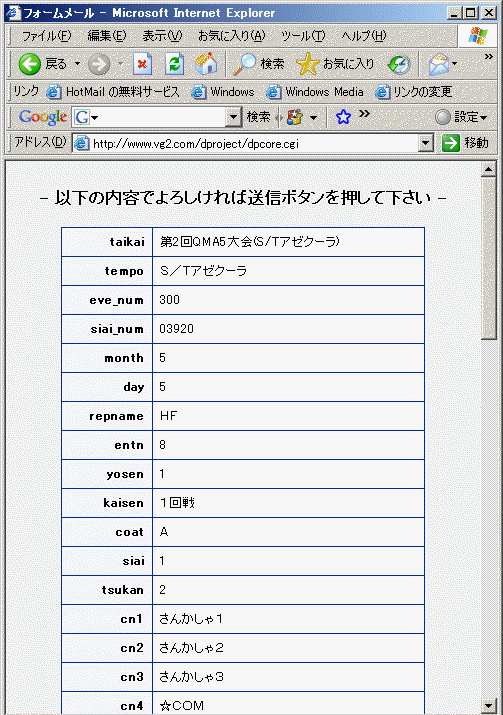Click the yosen field label

tap(125, 474)
